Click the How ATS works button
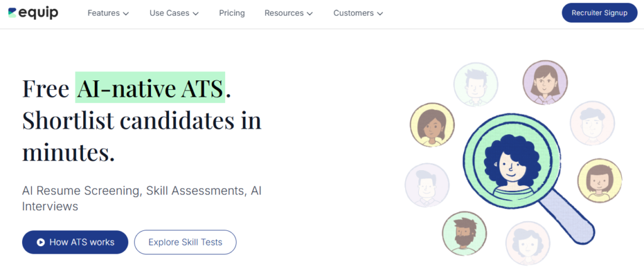The height and width of the screenshot is (280, 644). pos(75,242)
